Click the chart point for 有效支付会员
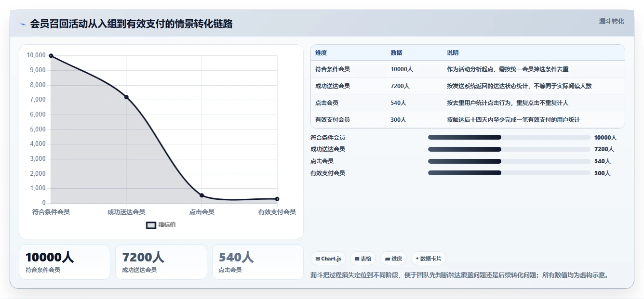The image size is (644, 299). (x=277, y=199)
